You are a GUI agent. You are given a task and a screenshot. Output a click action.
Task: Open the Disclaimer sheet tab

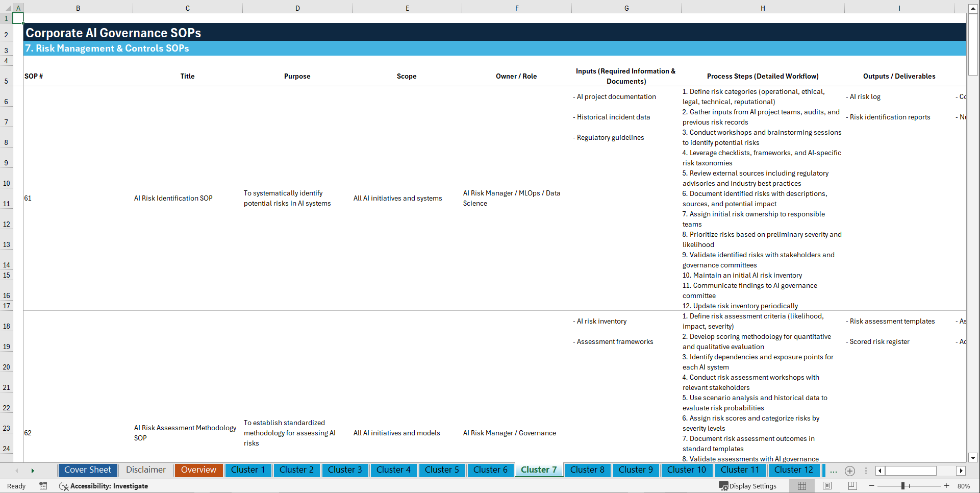[145, 470]
